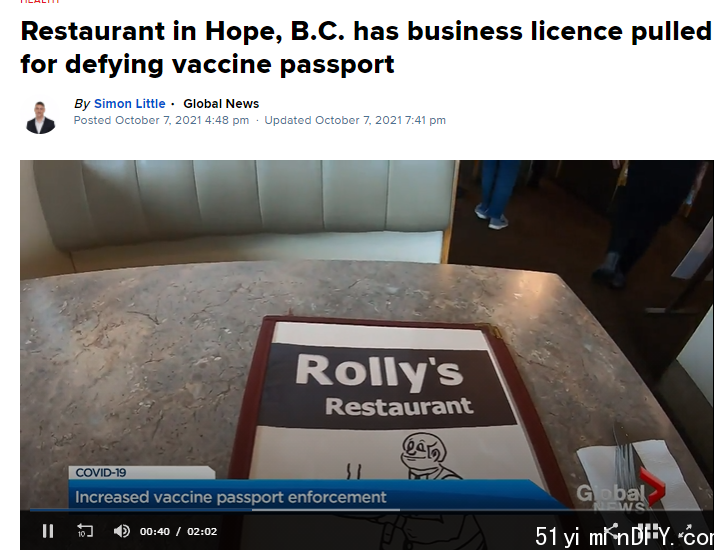Expand video to fullscreen

tap(687, 531)
